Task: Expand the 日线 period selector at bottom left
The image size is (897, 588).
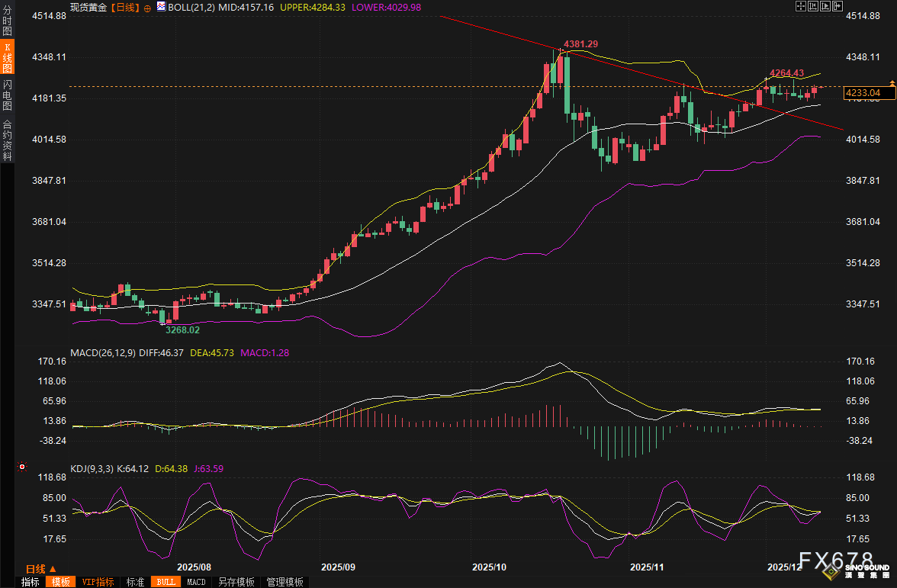Action: point(41,569)
